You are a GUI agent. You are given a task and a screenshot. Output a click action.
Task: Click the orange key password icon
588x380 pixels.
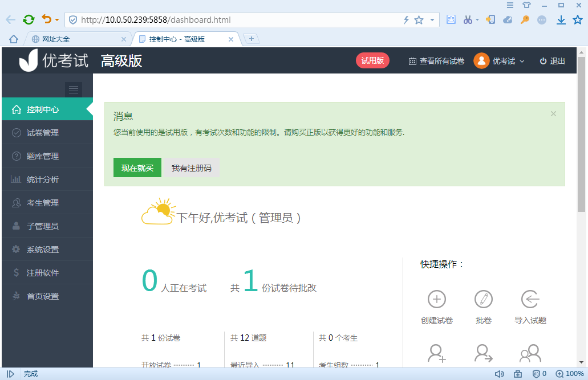pyautogui.click(x=525, y=19)
